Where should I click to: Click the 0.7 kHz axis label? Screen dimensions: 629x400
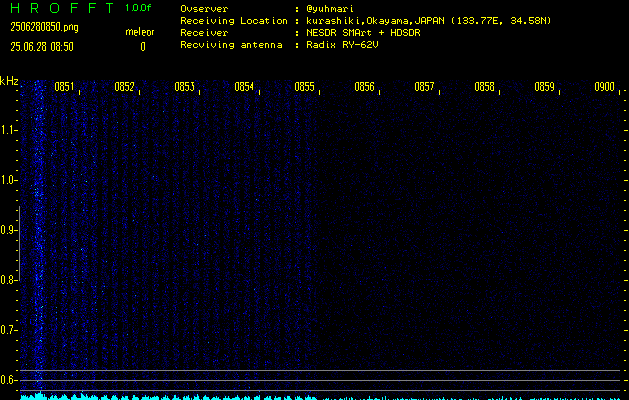[9, 330]
